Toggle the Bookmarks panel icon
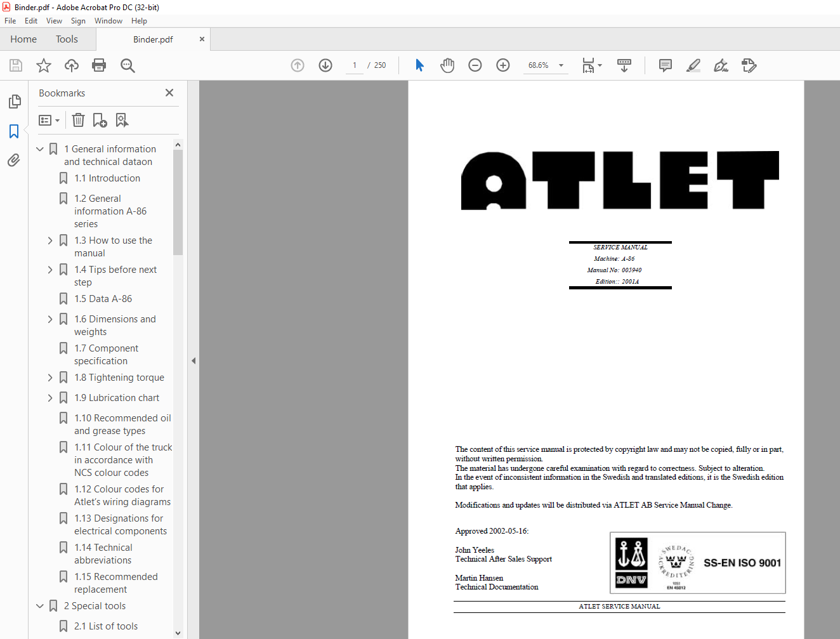 click(14, 131)
